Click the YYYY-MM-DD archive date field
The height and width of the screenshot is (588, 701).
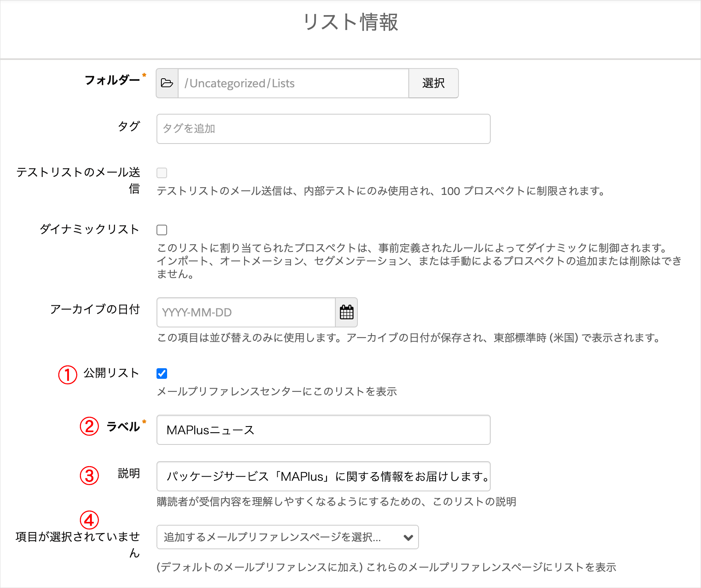246,312
